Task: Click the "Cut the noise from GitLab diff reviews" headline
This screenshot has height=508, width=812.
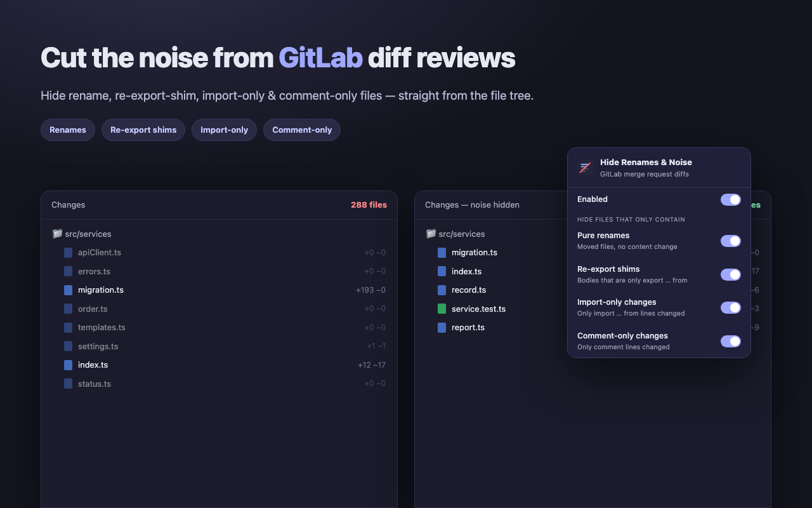Action: pos(278,58)
